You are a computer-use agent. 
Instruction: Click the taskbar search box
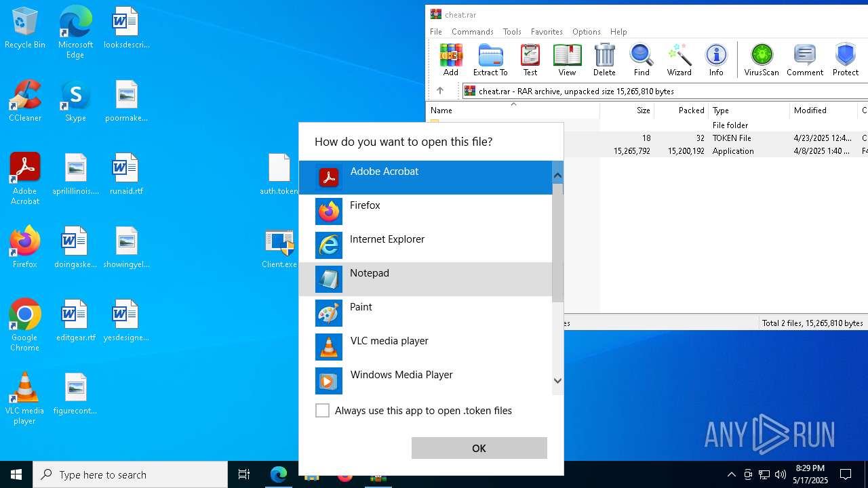pos(130,474)
